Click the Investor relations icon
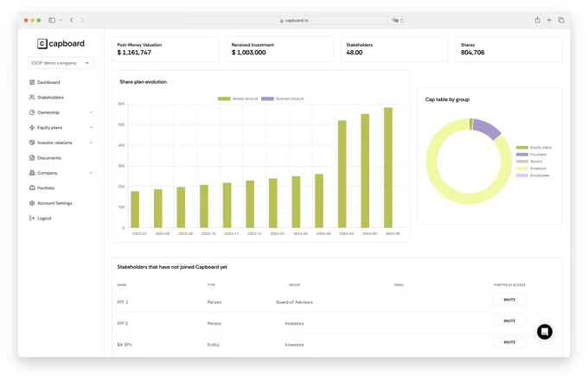 [32, 143]
